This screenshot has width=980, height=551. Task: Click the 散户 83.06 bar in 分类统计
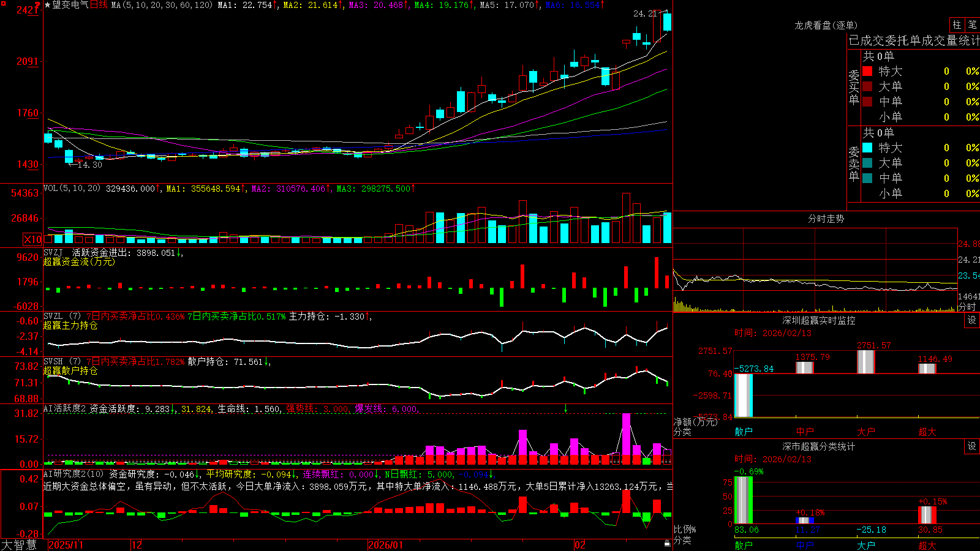tap(744, 500)
